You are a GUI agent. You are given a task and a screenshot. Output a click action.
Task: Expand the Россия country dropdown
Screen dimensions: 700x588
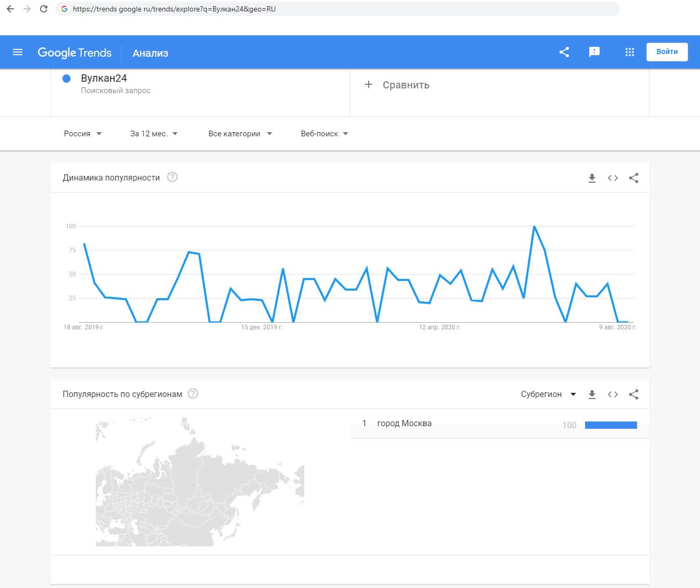(83, 134)
